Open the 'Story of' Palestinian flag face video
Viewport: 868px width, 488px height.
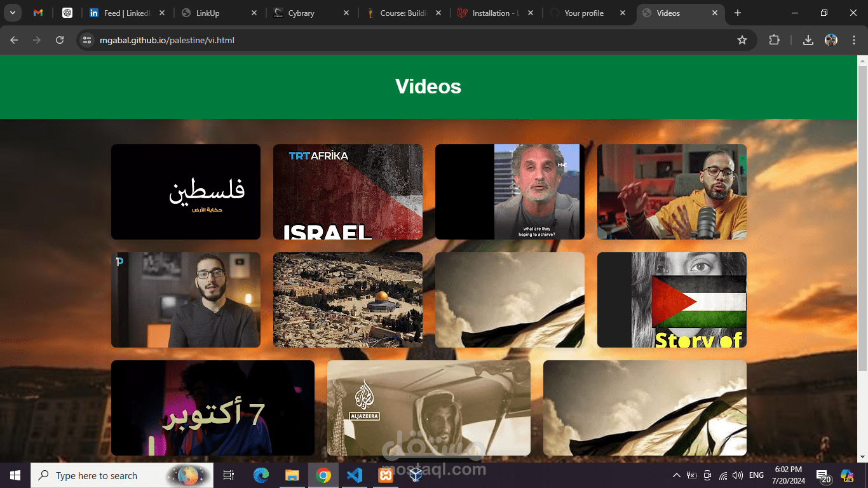point(672,300)
